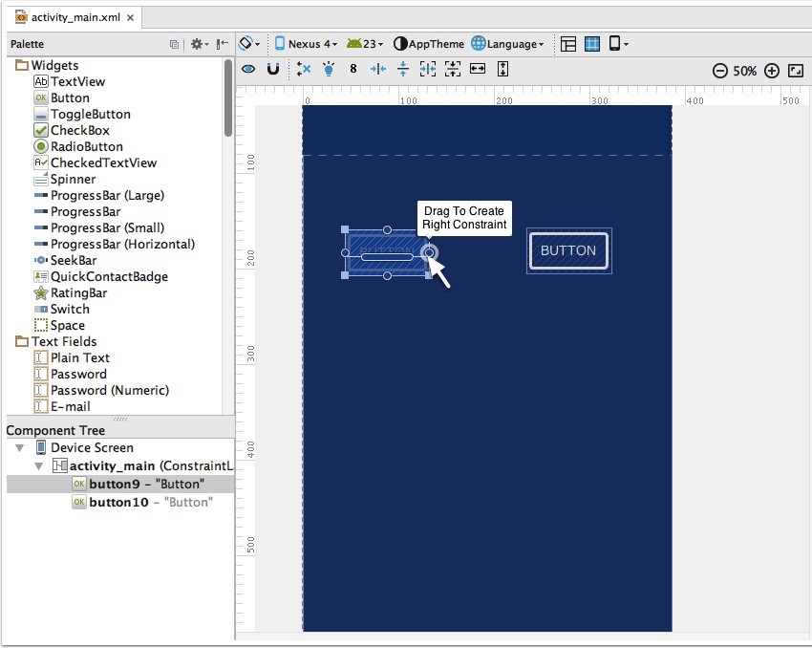Viewport: 812px width, 648px height.
Task: Select button10 in the Component Tree
Action: 120,502
